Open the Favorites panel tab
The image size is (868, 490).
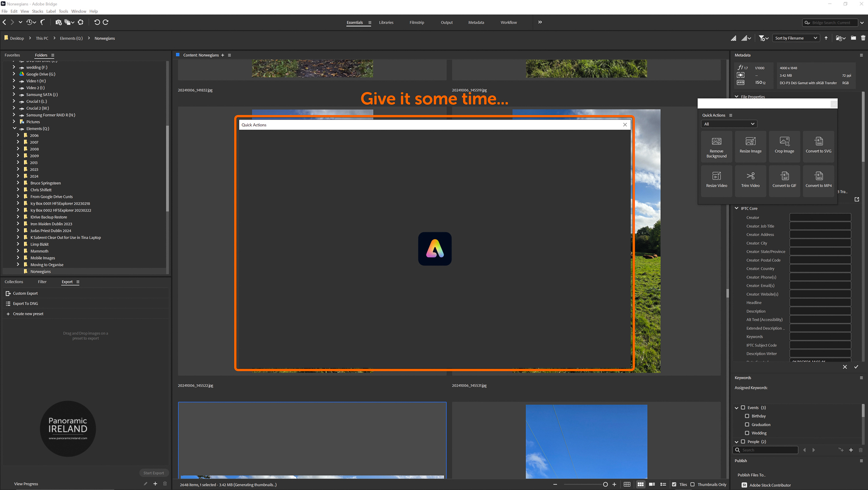(12, 55)
